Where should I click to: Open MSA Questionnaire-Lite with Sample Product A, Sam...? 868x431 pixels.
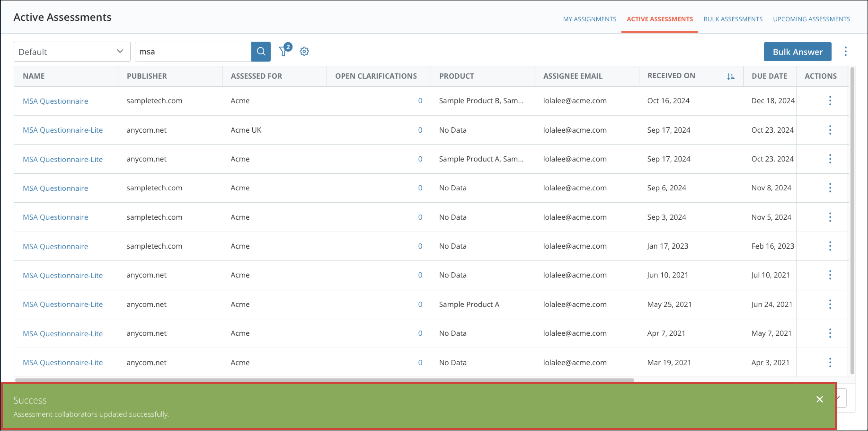pyautogui.click(x=63, y=159)
